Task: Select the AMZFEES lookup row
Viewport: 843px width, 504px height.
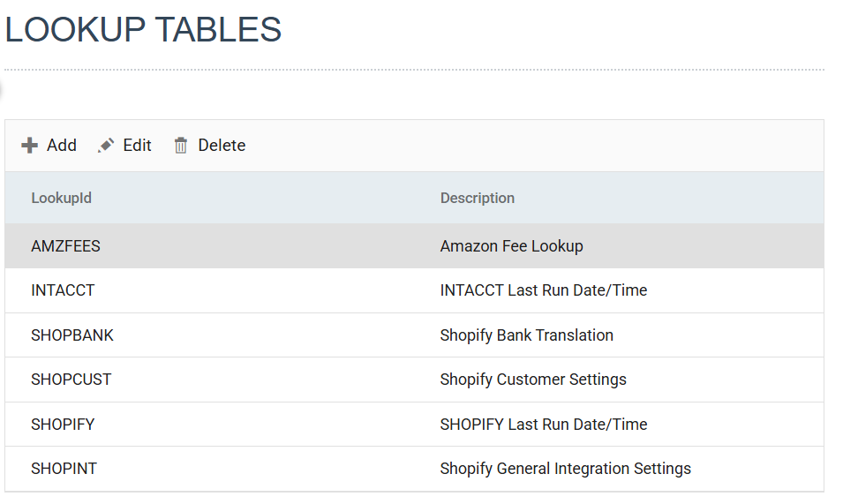Action: (414, 246)
